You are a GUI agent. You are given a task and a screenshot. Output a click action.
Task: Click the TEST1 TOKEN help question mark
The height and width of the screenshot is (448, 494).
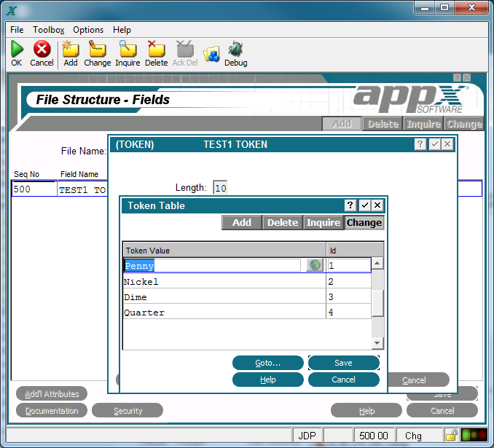pos(420,144)
